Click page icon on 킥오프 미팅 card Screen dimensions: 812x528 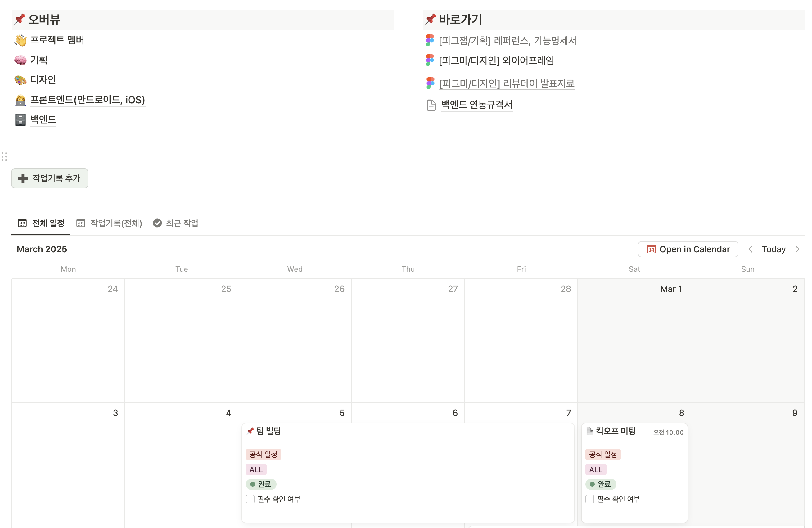coord(589,432)
